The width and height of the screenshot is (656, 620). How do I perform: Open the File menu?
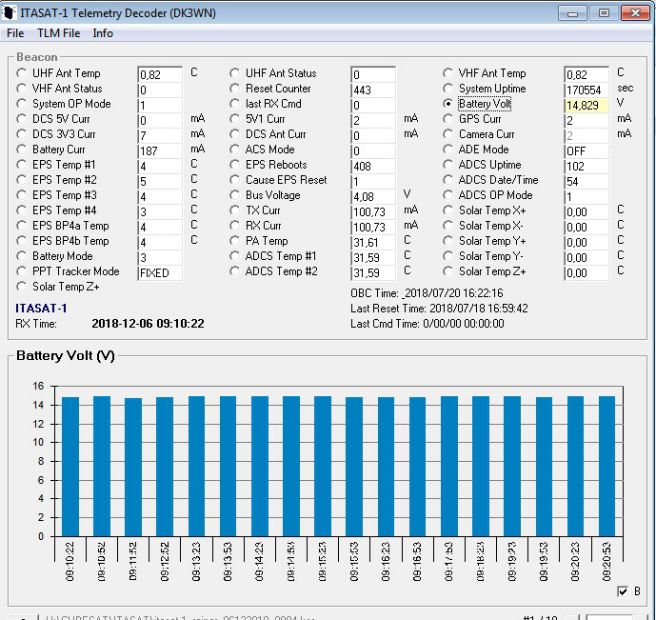[15, 33]
